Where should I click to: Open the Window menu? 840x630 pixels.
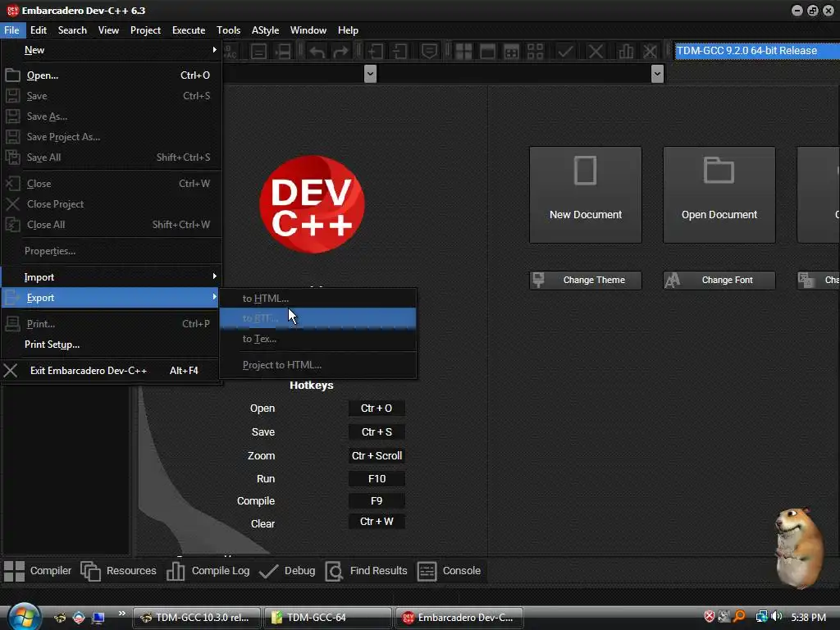tap(308, 30)
